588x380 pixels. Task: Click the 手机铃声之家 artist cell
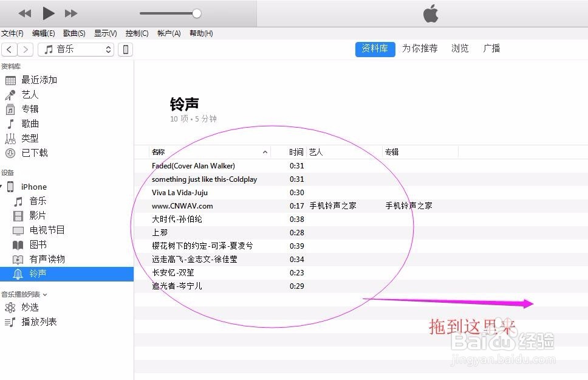coord(333,206)
